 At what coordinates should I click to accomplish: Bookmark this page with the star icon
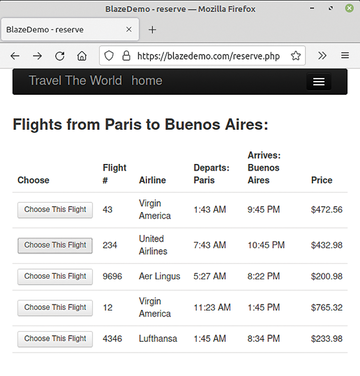pyautogui.click(x=296, y=56)
